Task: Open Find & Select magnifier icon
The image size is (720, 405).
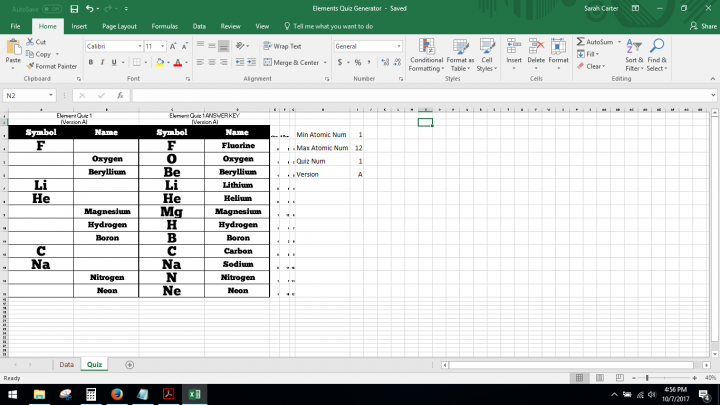Action: (657, 46)
